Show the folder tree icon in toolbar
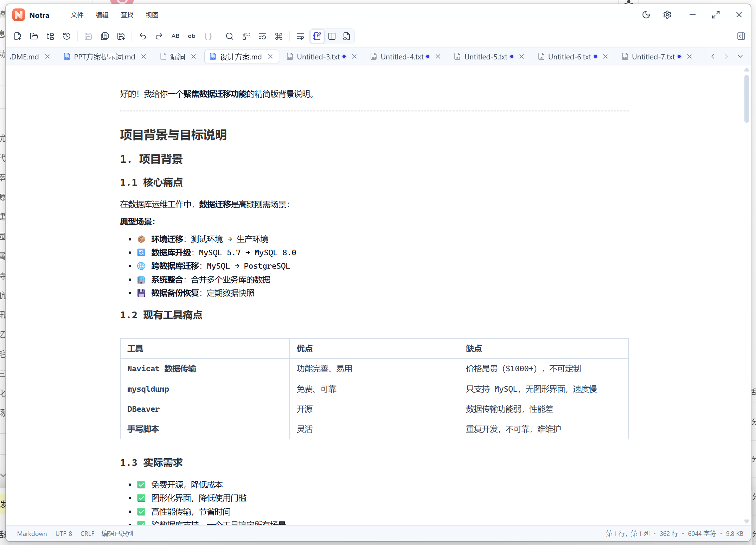Screen dimensions: 756x545 point(50,36)
